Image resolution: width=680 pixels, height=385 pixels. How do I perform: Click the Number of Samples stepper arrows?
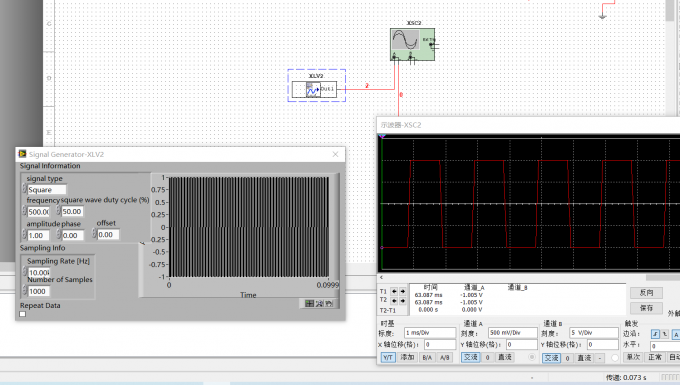coord(24,291)
